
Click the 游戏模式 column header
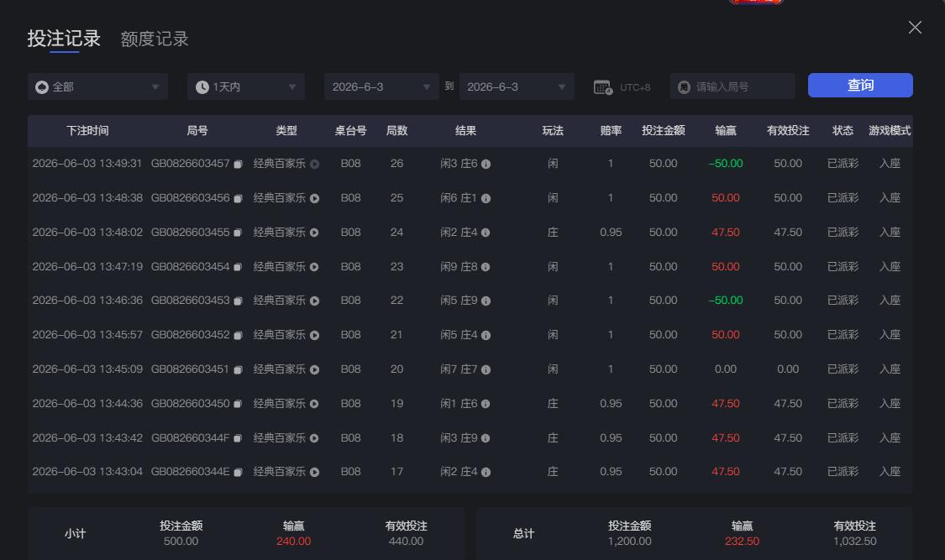(890, 131)
